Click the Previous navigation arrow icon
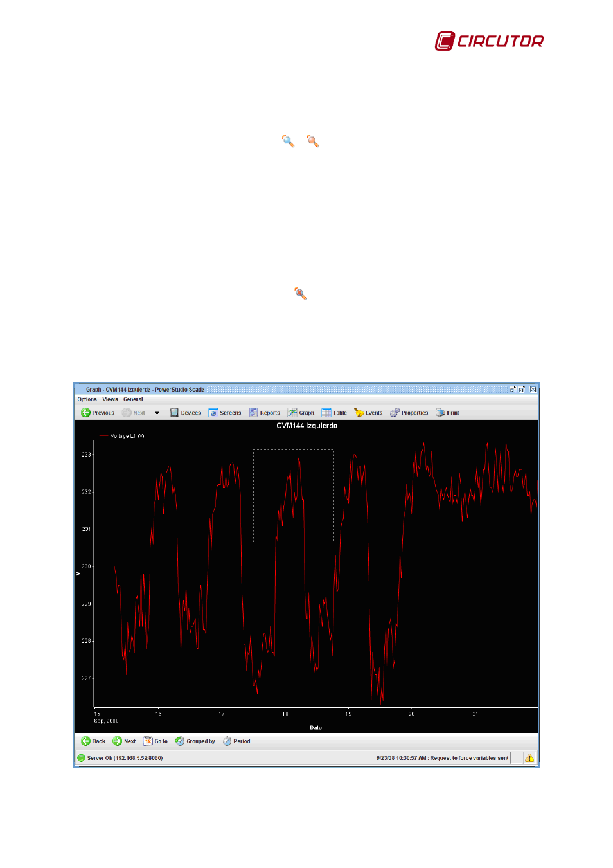The image size is (613, 868). pos(85,413)
